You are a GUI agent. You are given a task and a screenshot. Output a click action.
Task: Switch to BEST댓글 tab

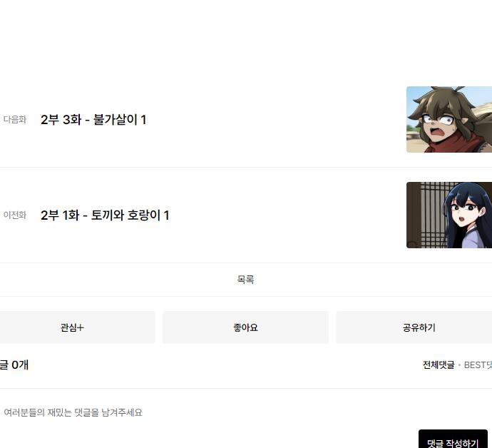pos(478,365)
